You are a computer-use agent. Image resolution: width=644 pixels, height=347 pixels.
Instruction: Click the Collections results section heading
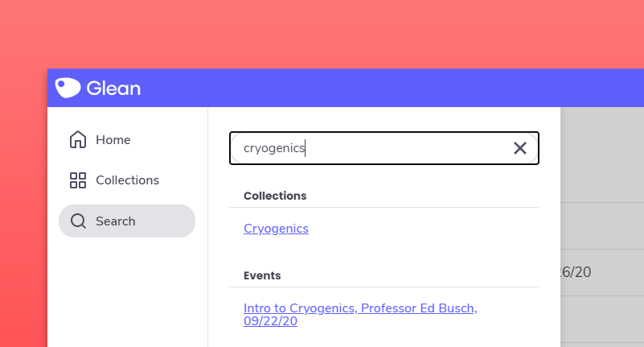click(275, 196)
